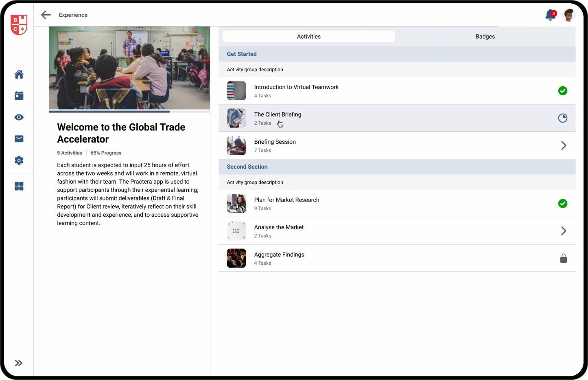588x380 pixels.
Task: Click The Client Briefing thumbnail image
Action: (236, 118)
